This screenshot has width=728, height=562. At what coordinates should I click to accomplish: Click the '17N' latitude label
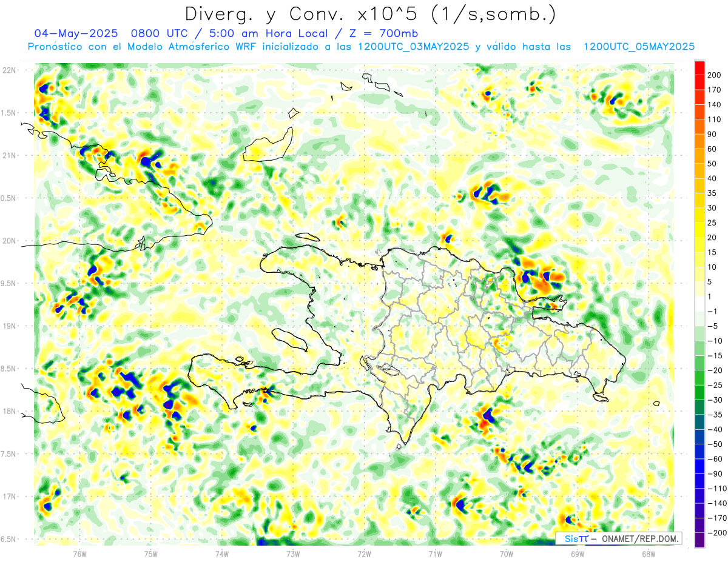(x=9, y=497)
